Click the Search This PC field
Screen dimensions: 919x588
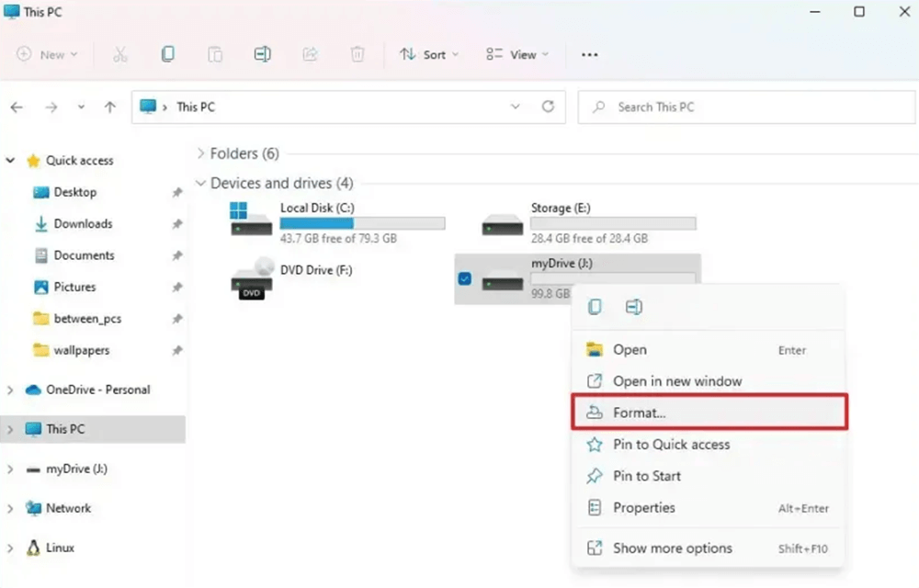[746, 107]
